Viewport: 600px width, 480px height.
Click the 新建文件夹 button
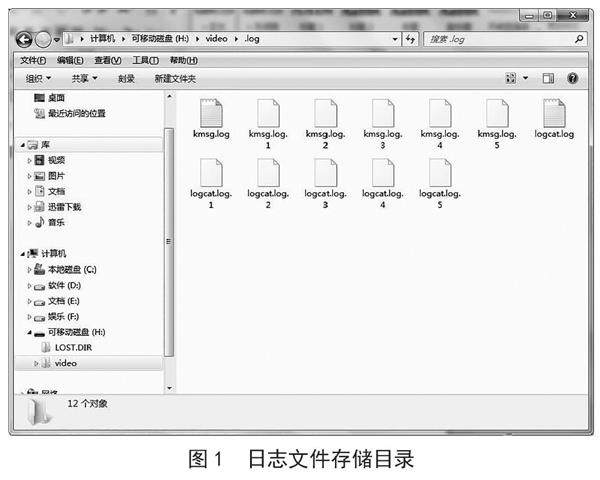(175, 78)
